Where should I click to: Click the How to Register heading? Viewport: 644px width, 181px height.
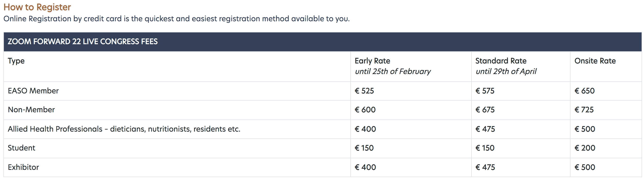click(37, 7)
